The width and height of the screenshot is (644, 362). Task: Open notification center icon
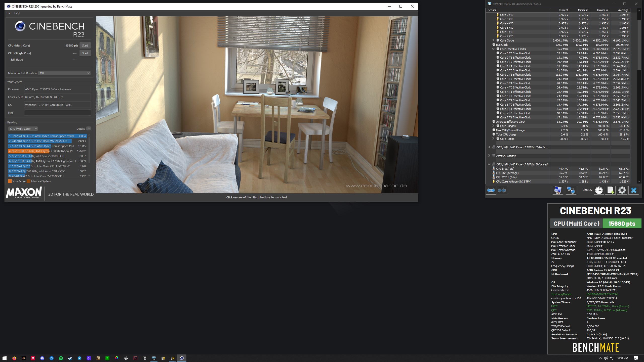[x=636, y=358]
